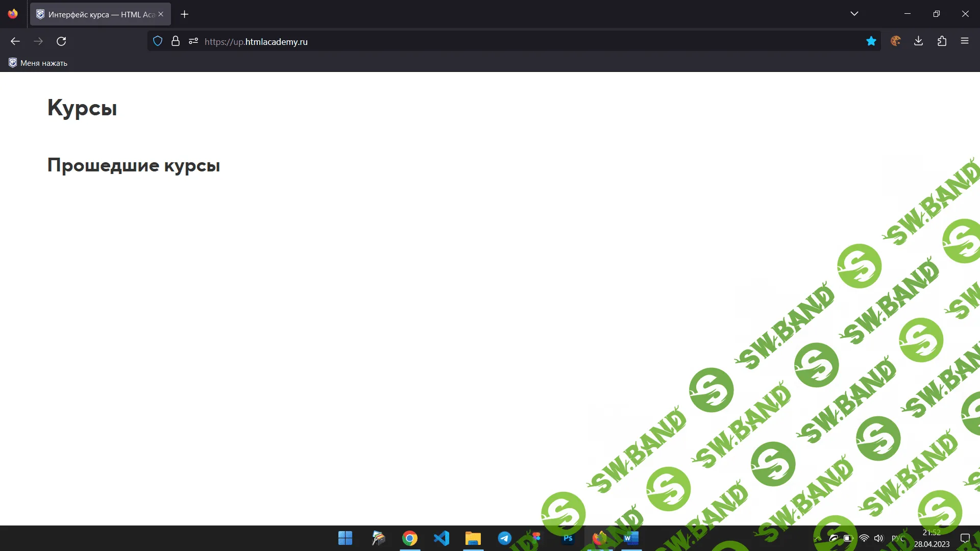This screenshot has height=551, width=980.
Task: Click the browser back arrow
Action: click(15, 41)
